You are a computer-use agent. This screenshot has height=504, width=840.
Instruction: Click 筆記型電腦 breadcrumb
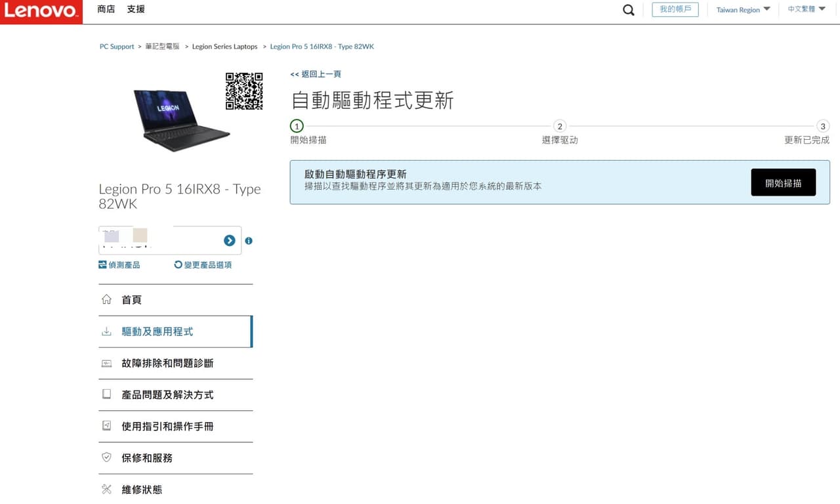(x=162, y=47)
